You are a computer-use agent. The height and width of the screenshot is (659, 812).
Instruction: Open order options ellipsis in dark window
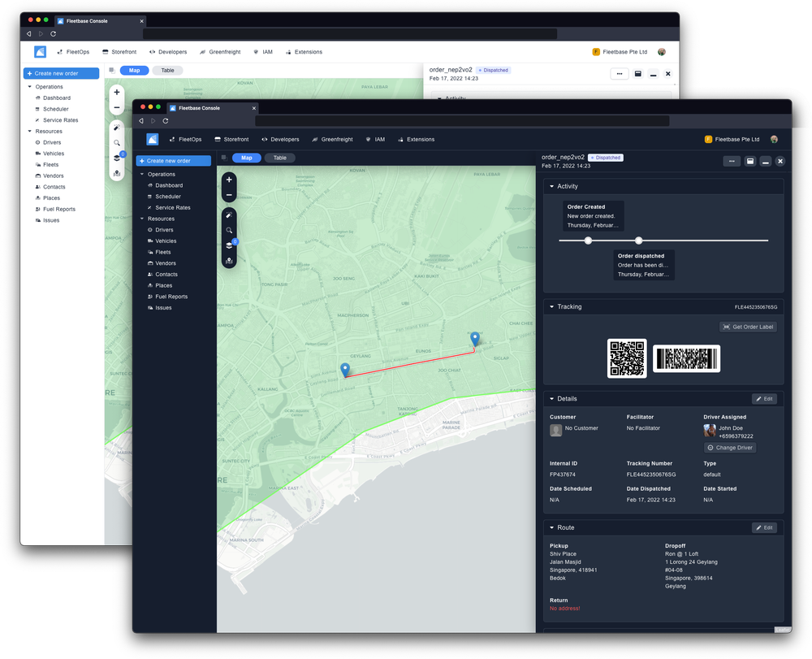[x=732, y=162]
